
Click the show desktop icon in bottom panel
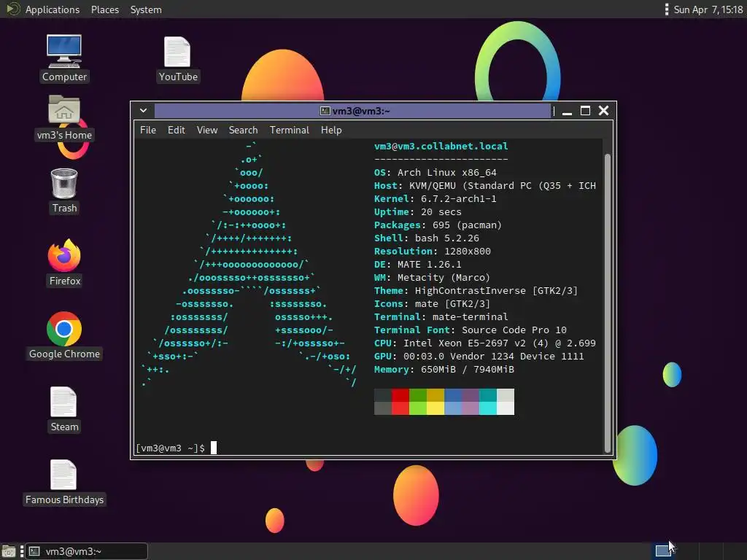[x=9, y=551]
